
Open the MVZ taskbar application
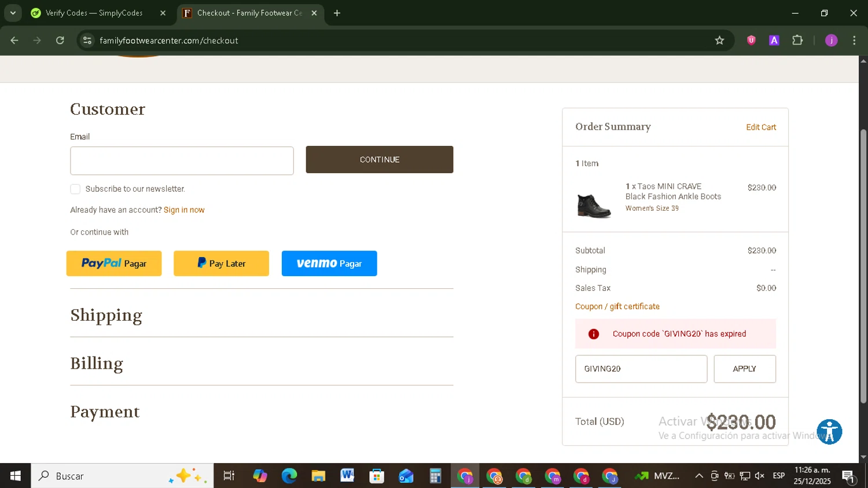pyautogui.click(x=657, y=476)
